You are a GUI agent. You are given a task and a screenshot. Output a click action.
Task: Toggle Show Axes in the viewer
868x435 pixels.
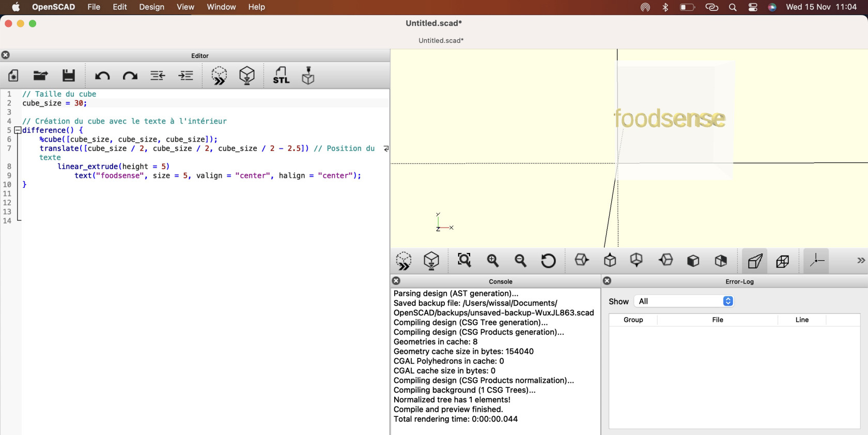(817, 261)
